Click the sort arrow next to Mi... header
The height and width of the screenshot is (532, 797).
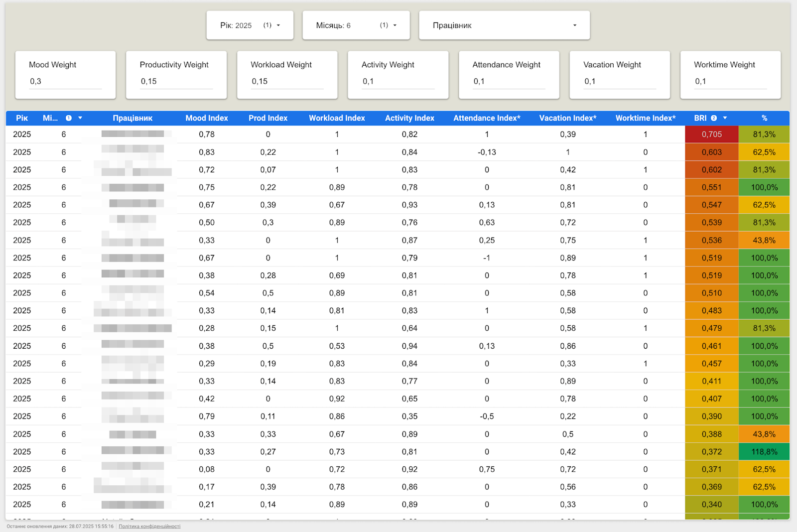(80, 118)
